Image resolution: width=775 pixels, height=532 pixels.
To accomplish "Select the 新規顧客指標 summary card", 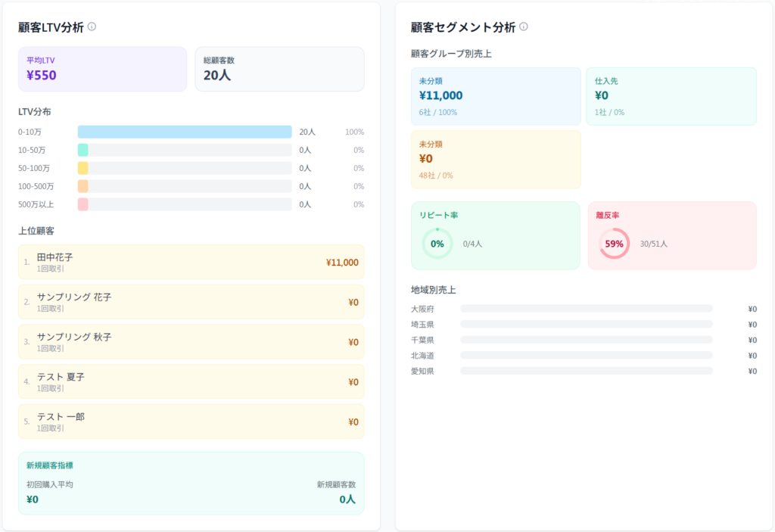I will pos(191,483).
